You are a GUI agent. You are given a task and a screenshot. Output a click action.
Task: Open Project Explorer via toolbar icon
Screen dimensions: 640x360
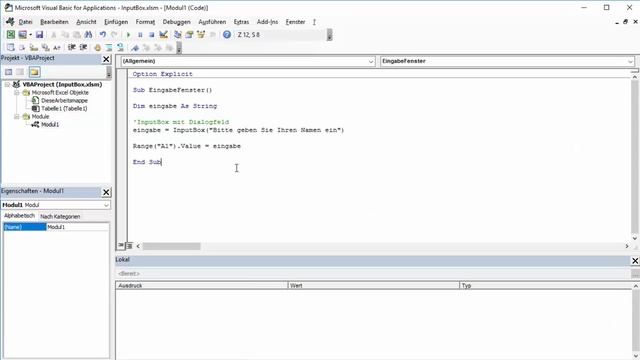(178, 35)
